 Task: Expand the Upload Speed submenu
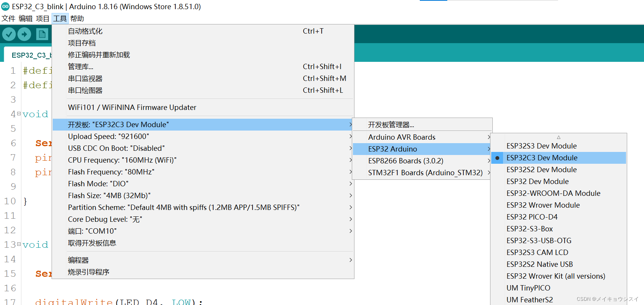(203, 136)
